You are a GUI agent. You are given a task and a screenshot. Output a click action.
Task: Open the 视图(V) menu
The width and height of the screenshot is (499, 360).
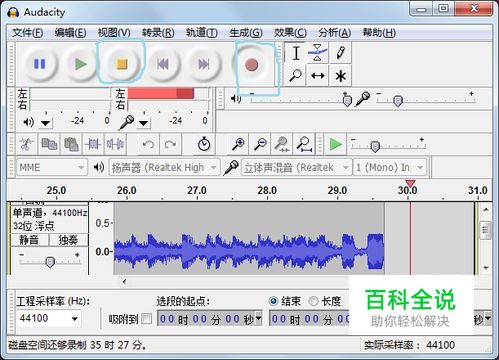pos(114,33)
